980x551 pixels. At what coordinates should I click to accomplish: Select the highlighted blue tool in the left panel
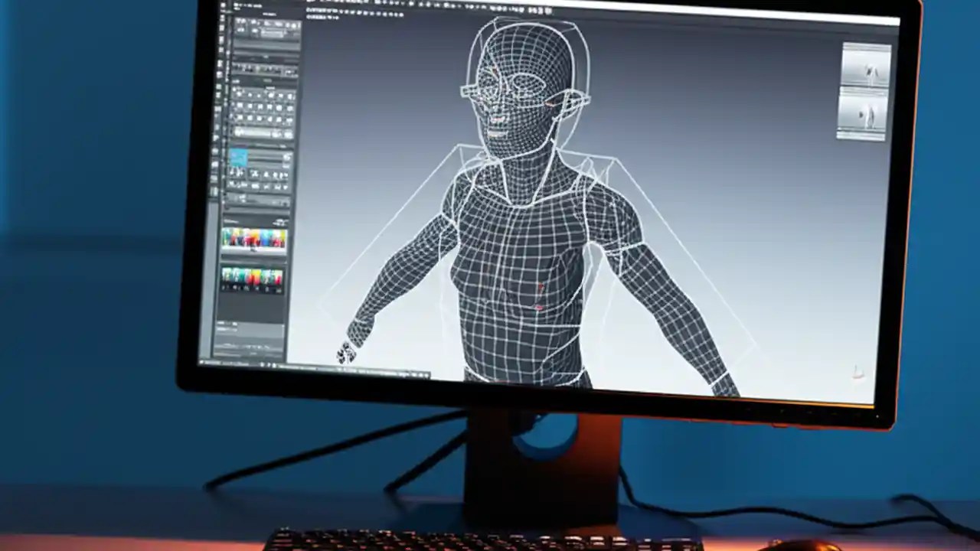tap(238, 161)
